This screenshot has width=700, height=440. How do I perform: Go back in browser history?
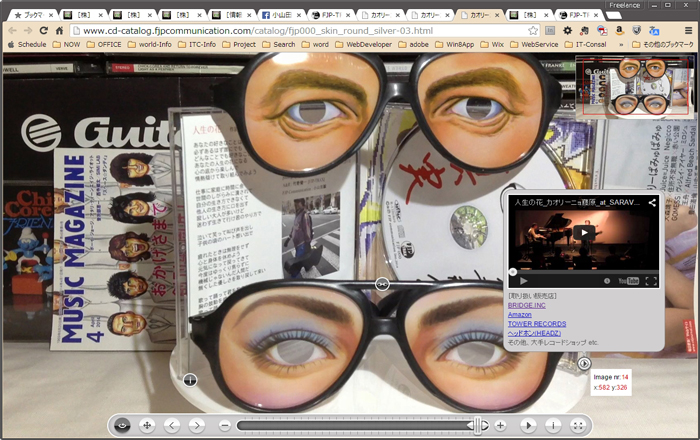[x=12, y=31]
